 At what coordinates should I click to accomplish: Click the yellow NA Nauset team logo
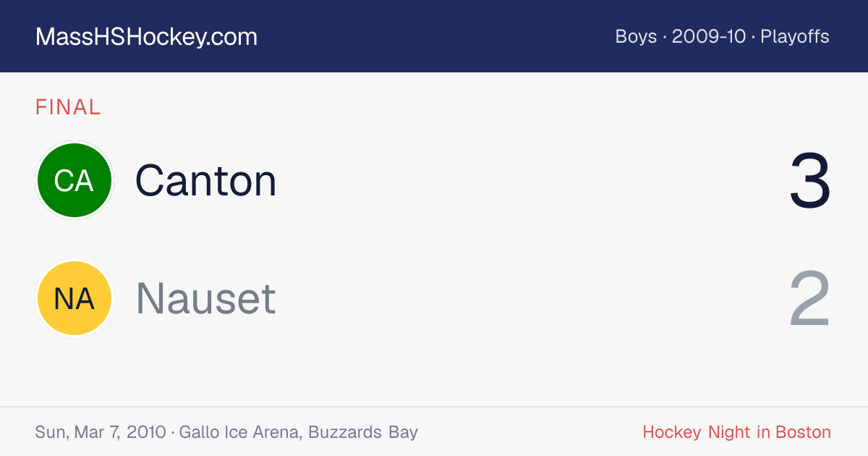click(75, 298)
